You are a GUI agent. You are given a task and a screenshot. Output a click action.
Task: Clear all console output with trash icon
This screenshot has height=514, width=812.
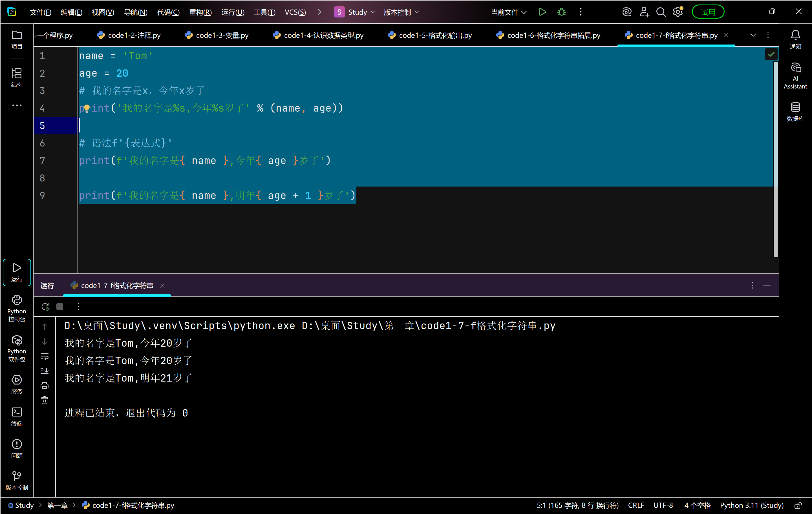point(45,400)
